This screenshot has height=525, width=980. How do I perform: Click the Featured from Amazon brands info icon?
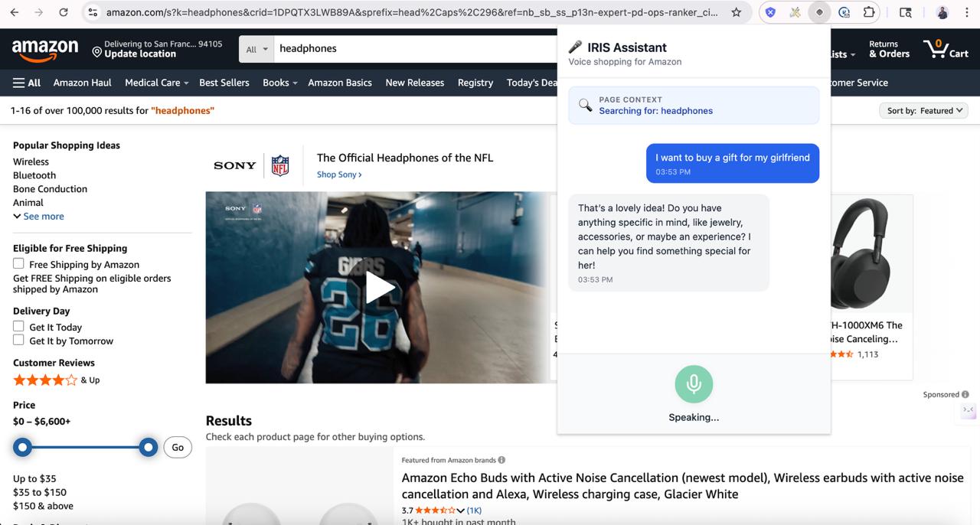(x=501, y=460)
